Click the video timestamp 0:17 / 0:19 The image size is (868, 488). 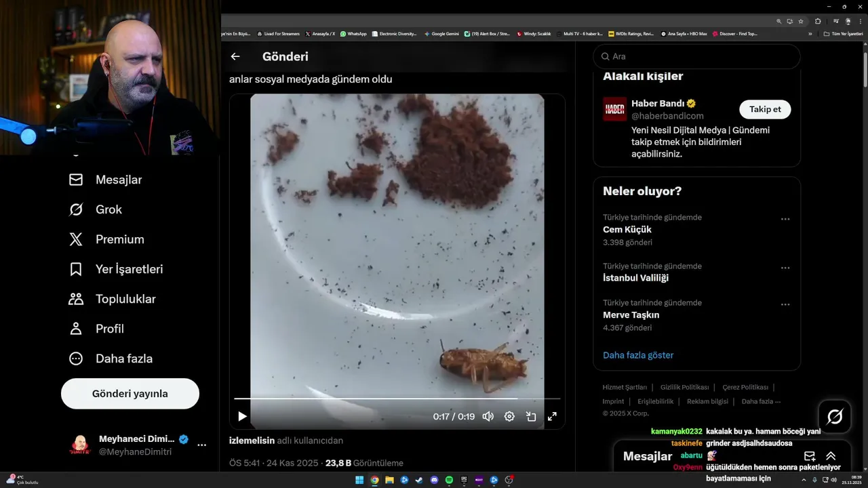(x=454, y=417)
